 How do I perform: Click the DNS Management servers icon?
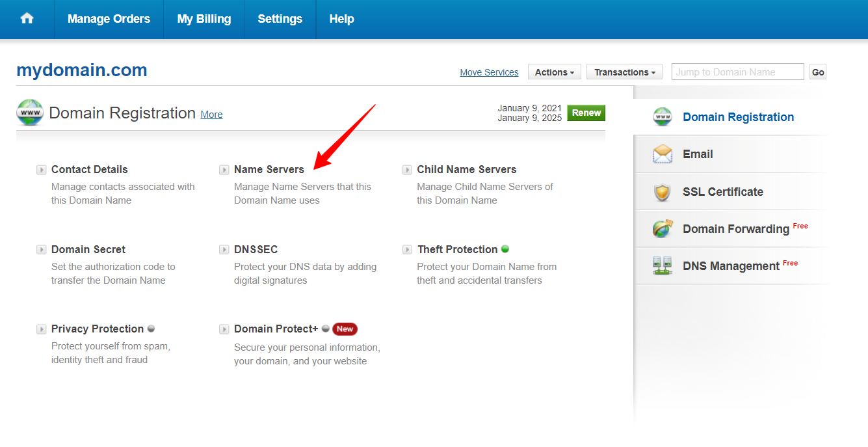coord(663,266)
